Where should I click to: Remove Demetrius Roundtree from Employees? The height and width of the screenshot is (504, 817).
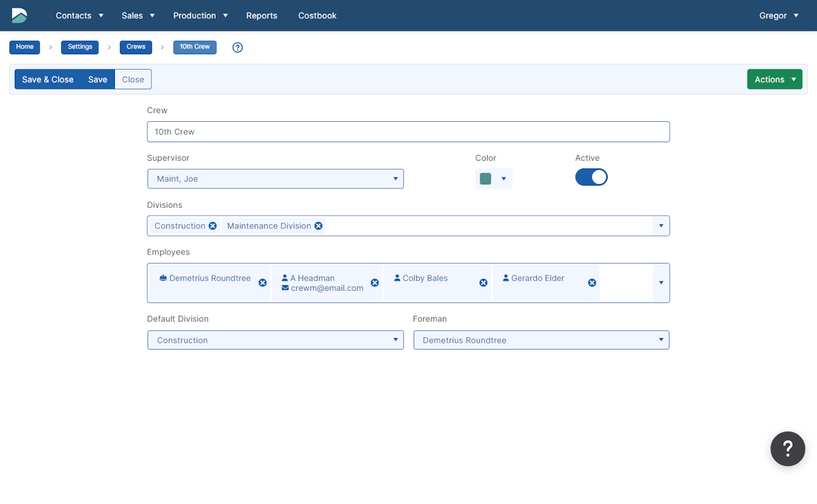tap(262, 283)
